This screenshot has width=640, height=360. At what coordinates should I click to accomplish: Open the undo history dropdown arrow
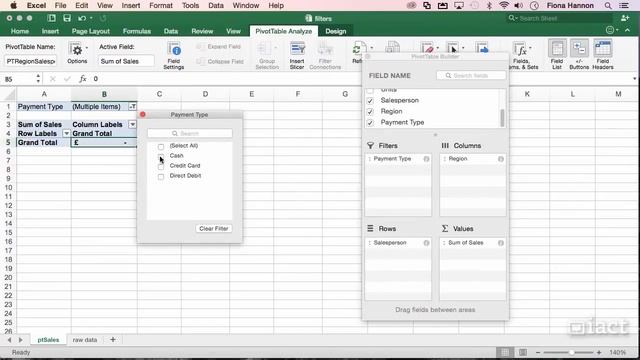tap(91, 18)
